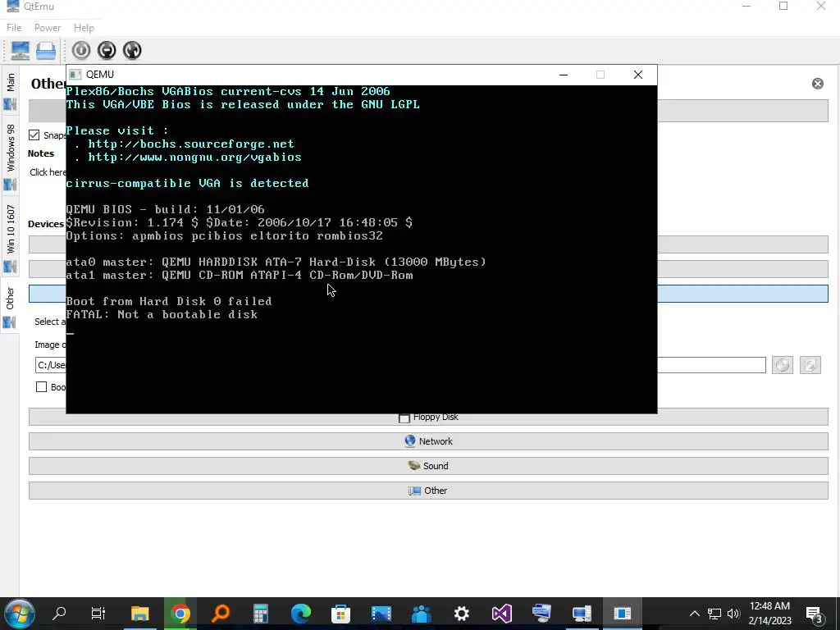Minimize the QEMU window
The image size is (840, 630).
(x=563, y=75)
